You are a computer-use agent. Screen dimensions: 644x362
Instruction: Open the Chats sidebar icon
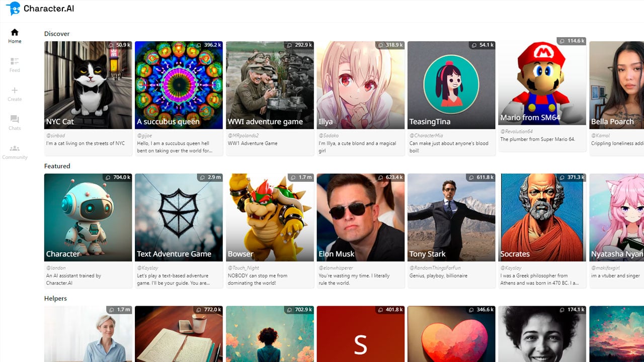15,119
